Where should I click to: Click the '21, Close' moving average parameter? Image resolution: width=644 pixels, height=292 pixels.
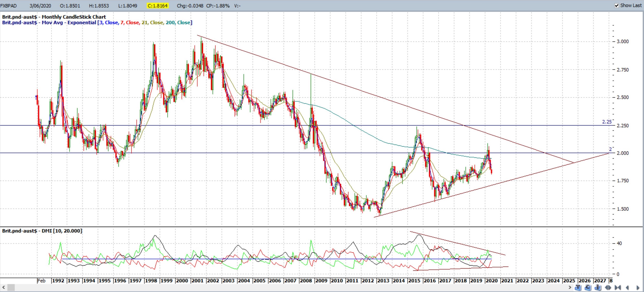point(152,23)
